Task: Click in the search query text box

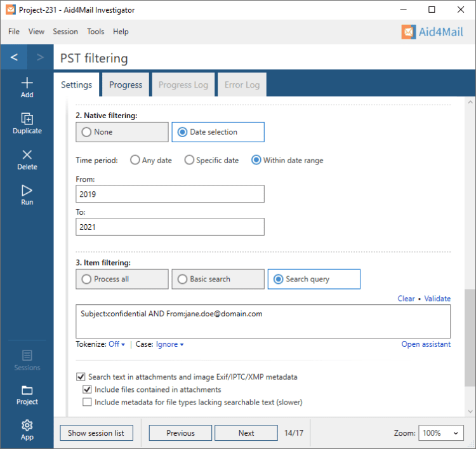Action: [263, 321]
